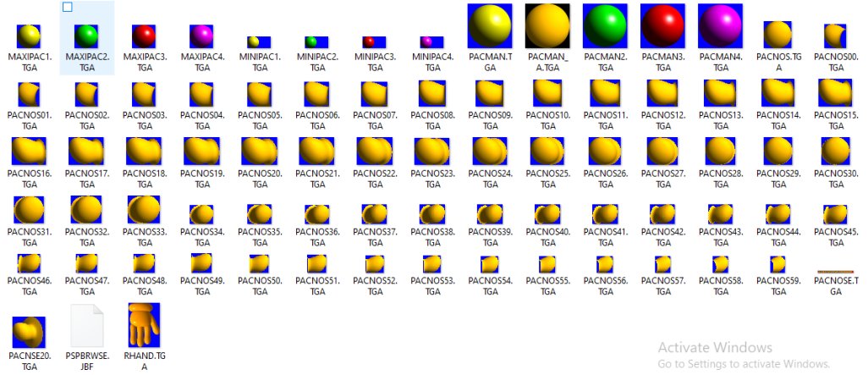Click the PACNOS49.TGA file icon
The width and height of the screenshot is (868, 375).
coord(201,262)
